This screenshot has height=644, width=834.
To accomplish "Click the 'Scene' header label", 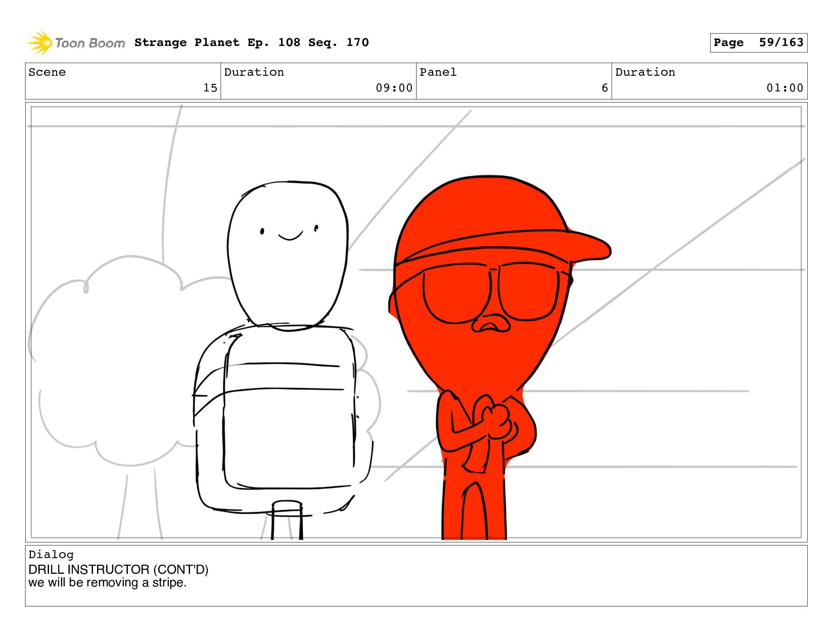I will [x=47, y=72].
